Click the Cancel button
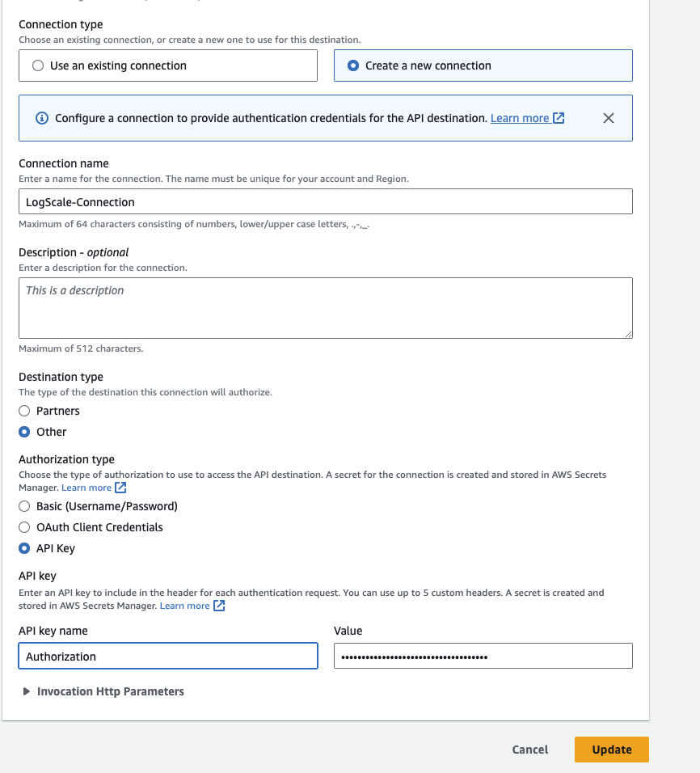Viewport: 700px width, 773px height. [x=530, y=750]
